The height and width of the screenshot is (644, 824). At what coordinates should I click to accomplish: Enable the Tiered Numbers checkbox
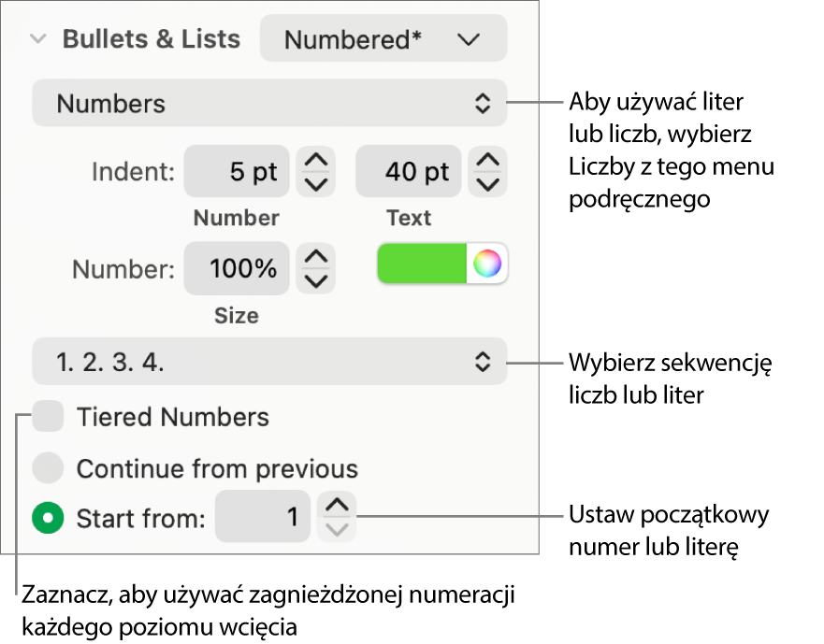tap(48, 417)
